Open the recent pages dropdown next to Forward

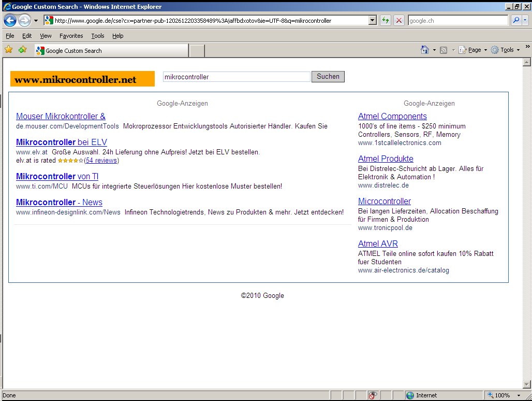coord(36,21)
